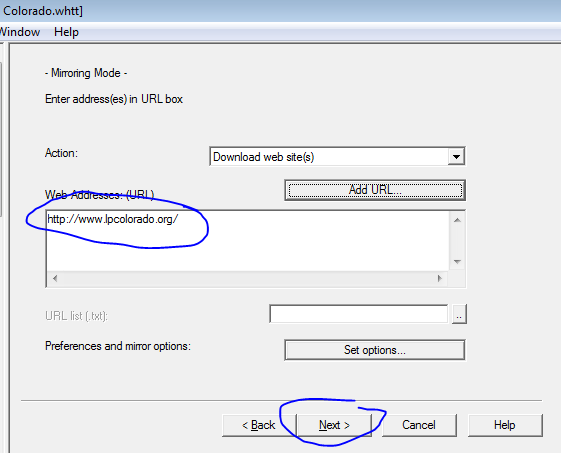Screen dimensions: 561x453
Task: Click the http://www.lpcolorado.org/ URL text
Action: click(112, 219)
